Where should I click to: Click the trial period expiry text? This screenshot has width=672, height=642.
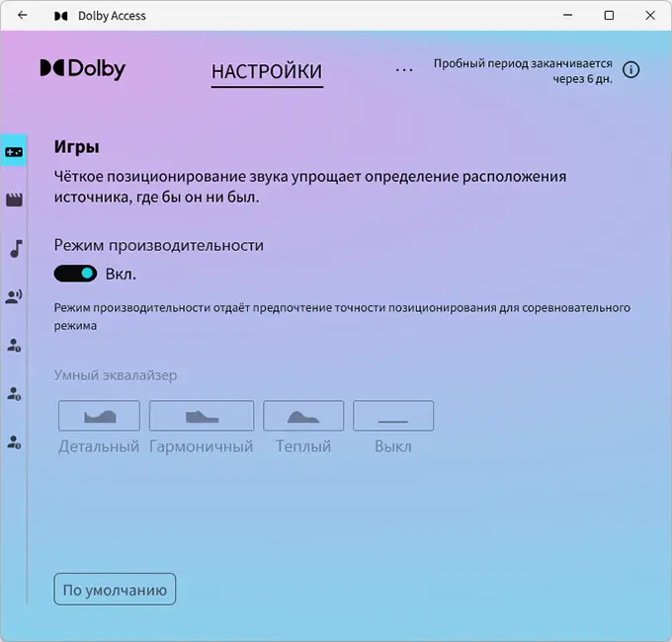pyautogui.click(x=523, y=71)
